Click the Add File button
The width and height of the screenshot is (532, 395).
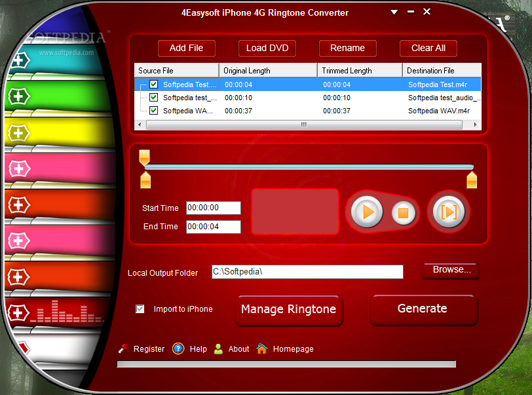(187, 48)
